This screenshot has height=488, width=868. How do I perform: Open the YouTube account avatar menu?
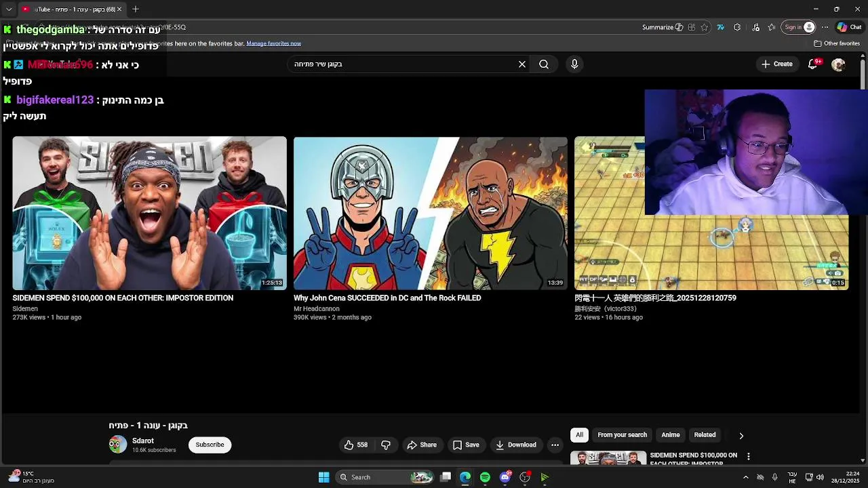coord(838,64)
